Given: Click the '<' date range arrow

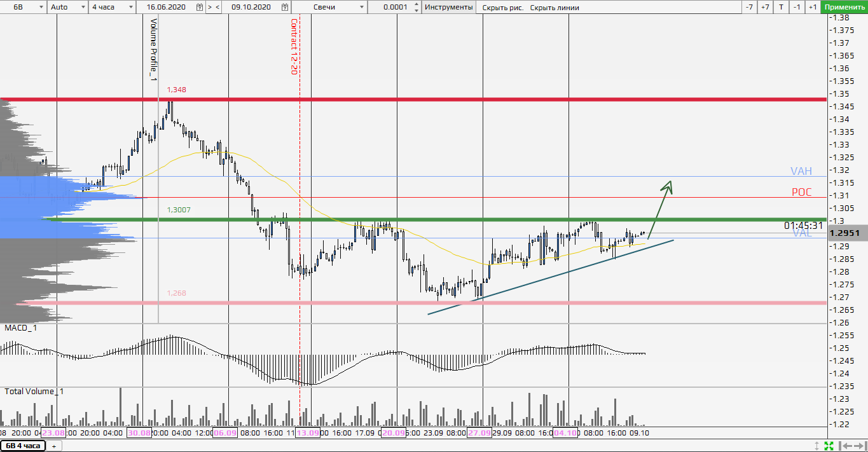Looking at the screenshot, I should pyautogui.click(x=217, y=7).
